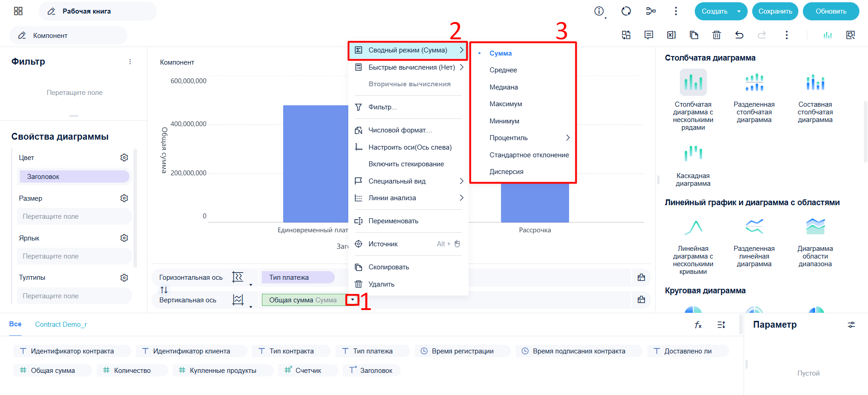This screenshot has height=395, width=868.
Task: Open Tooltips property gear settings
Action: (x=124, y=277)
